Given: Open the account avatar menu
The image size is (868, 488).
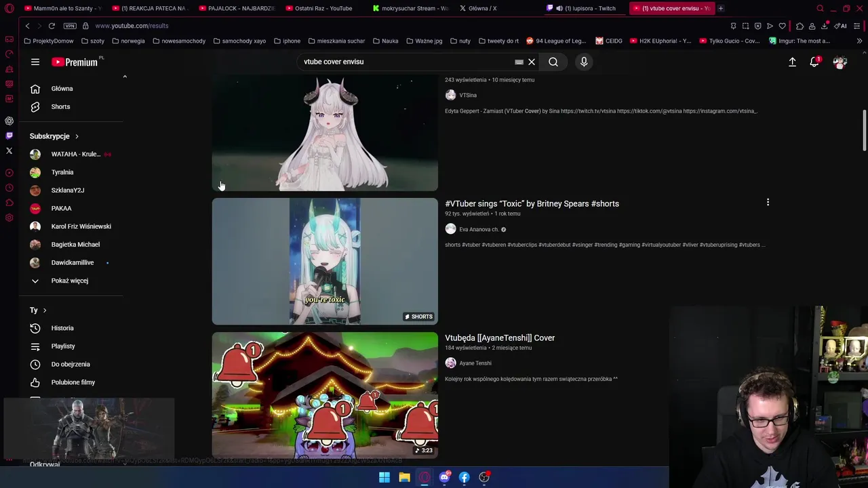Looking at the screenshot, I should (x=840, y=62).
